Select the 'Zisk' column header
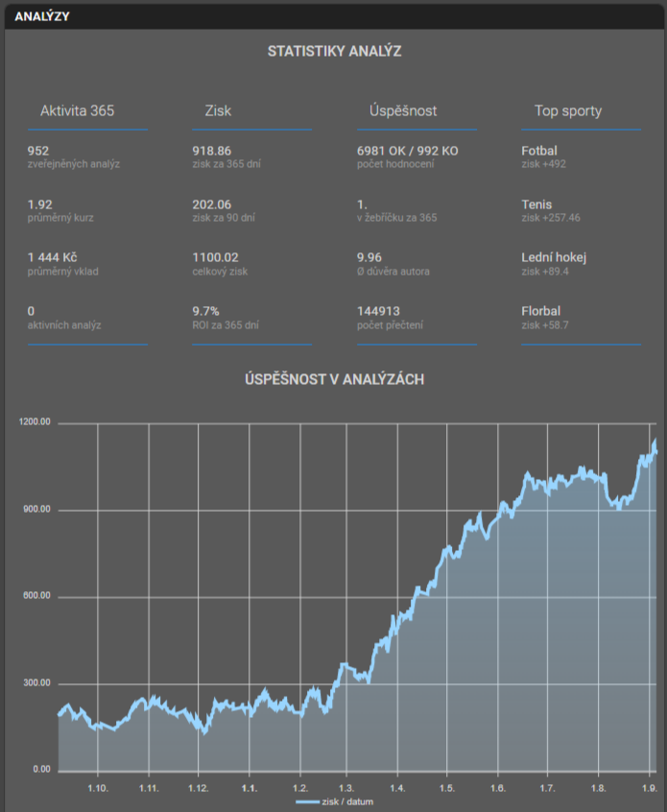 click(218, 110)
